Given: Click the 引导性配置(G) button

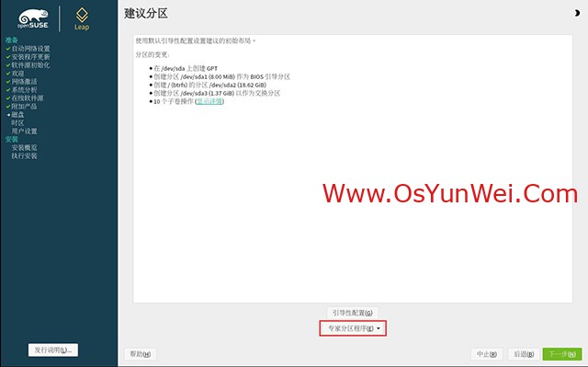Looking at the screenshot, I should tap(353, 313).
